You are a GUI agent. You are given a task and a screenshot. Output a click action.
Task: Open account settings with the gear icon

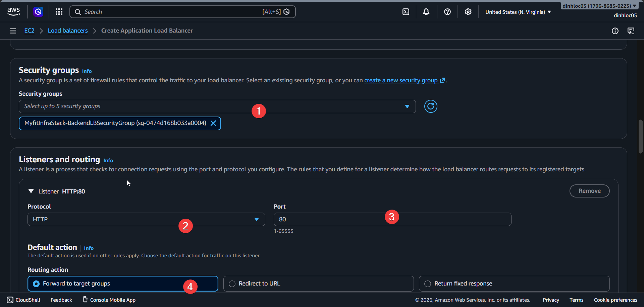(x=468, y=12)
